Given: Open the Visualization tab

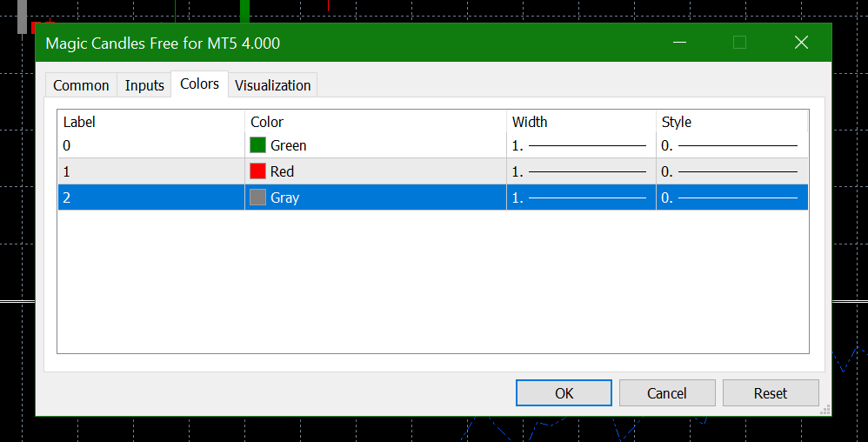Looking at the screenshot, I should pyautogui.click(x=273, y=85).
